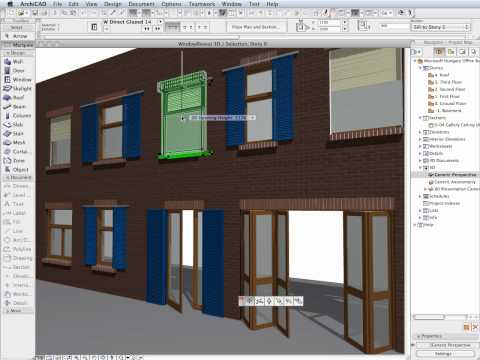Select the Window tool in toolbox
Image resolution: width=480 pixels, height=360 pixels.
point(18,80)
